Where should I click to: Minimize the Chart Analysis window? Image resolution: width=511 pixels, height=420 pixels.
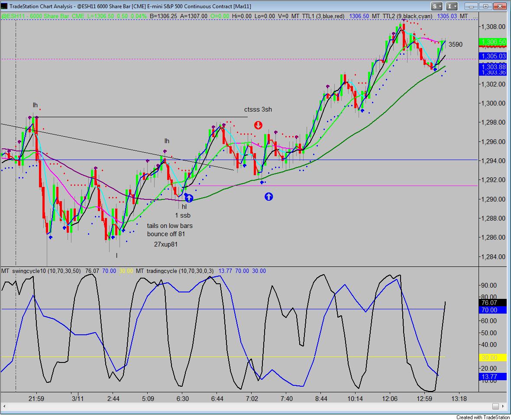pos(471,6)
